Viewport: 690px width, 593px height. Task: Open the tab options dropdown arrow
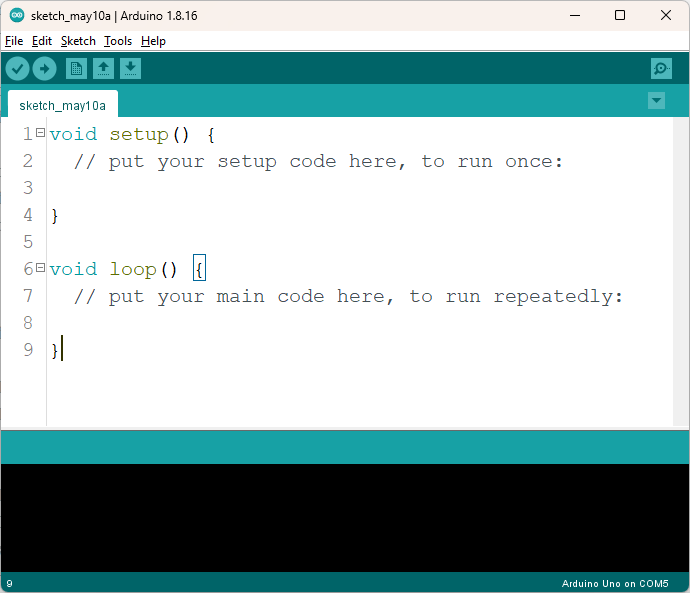[656, 101]
